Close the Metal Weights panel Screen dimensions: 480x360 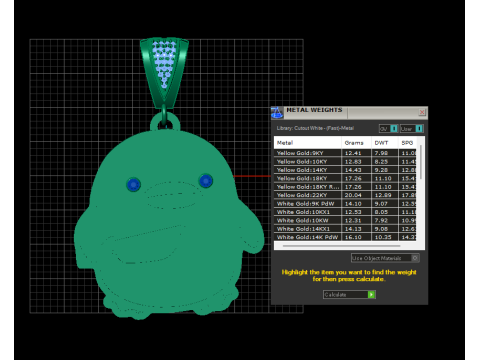pos(422,112)
